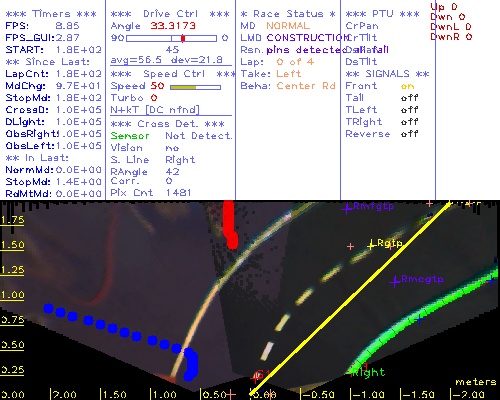Click the Speed progress bar
The width and height of the screenshot is (500, 400).
[195, 87]
